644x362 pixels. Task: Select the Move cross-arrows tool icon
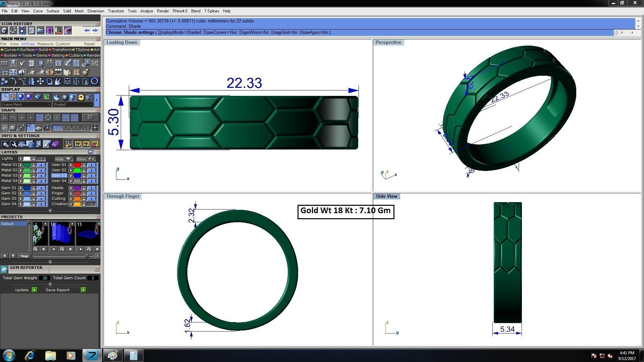click(x=40, y=81)
